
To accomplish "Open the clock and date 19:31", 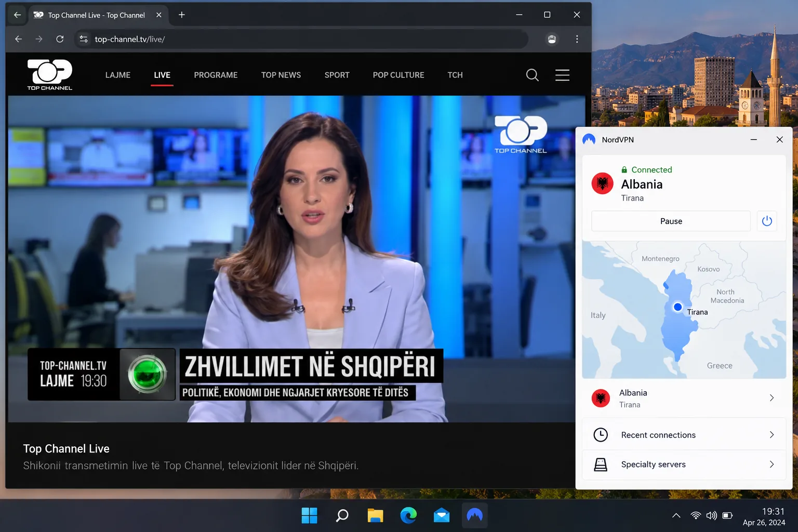I will coord(764,517).
